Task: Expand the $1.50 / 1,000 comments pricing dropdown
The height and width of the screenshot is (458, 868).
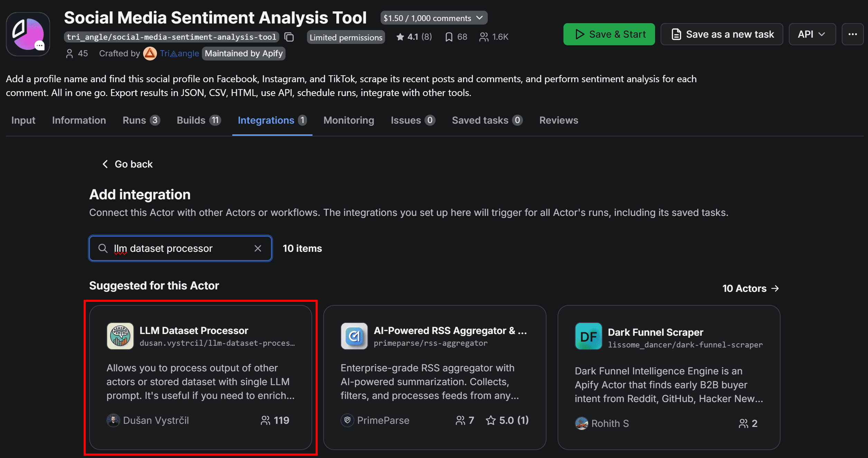Action: click(x=433, y=18)
